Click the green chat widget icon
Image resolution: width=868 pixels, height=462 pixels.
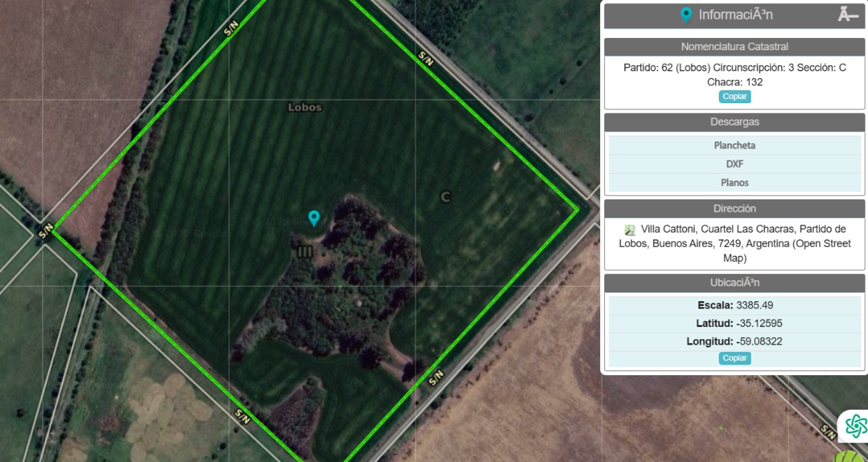pos(856,426)
